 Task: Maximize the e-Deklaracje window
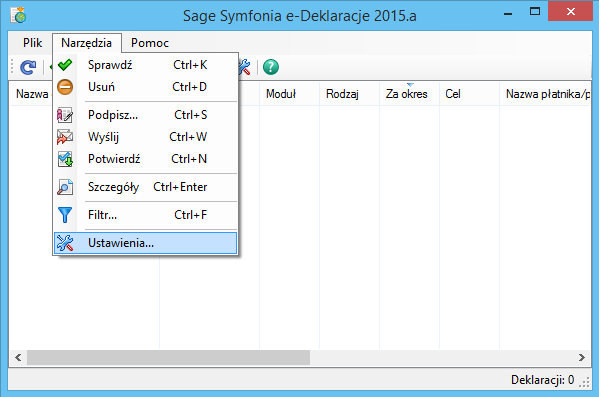pyautogui.click(x=535, y=12)
